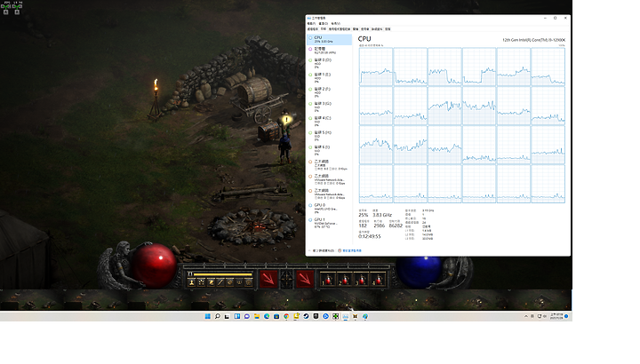Open the View (檢視) menu in Task Manager
Screen dimensions: 640x364
coord(335,24)
